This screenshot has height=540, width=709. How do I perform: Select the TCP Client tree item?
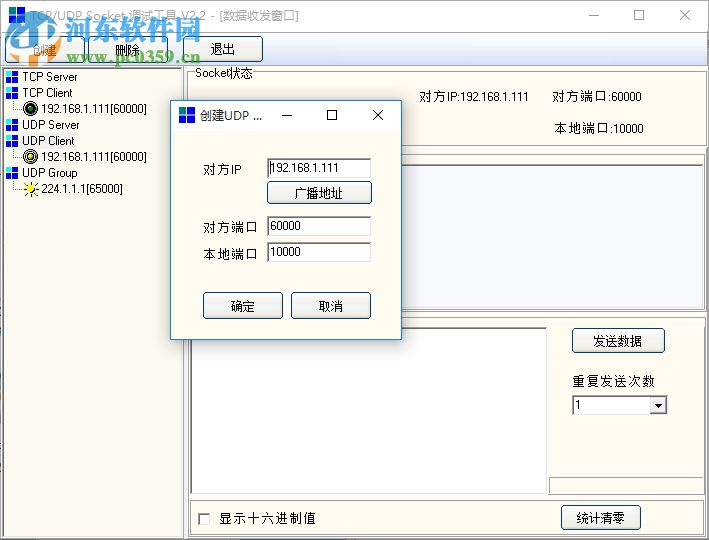(x=47, y=93)
